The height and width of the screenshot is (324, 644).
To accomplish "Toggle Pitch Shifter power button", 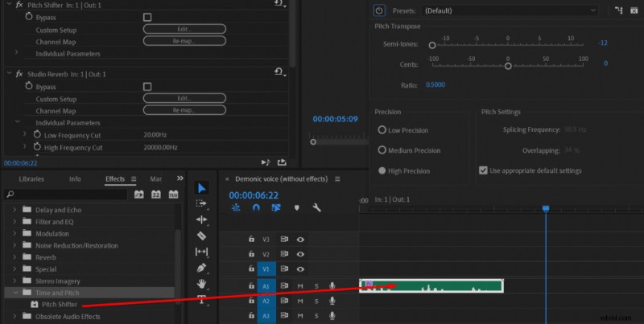I will tap(379, 10).
